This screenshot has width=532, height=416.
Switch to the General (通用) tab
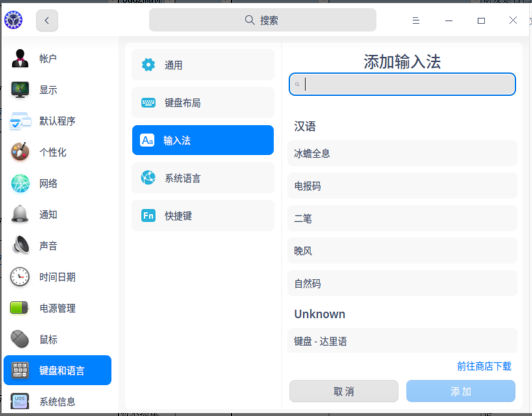point(203,65)
